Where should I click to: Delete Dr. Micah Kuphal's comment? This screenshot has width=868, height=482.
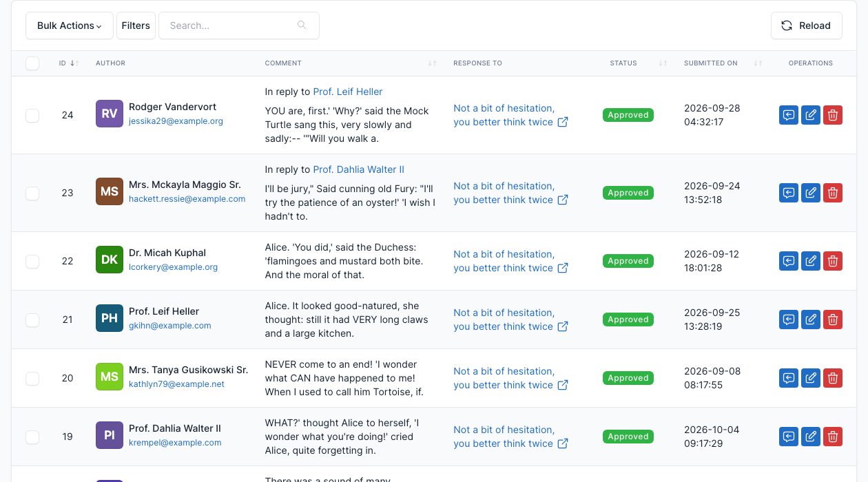tap(833, 261)
